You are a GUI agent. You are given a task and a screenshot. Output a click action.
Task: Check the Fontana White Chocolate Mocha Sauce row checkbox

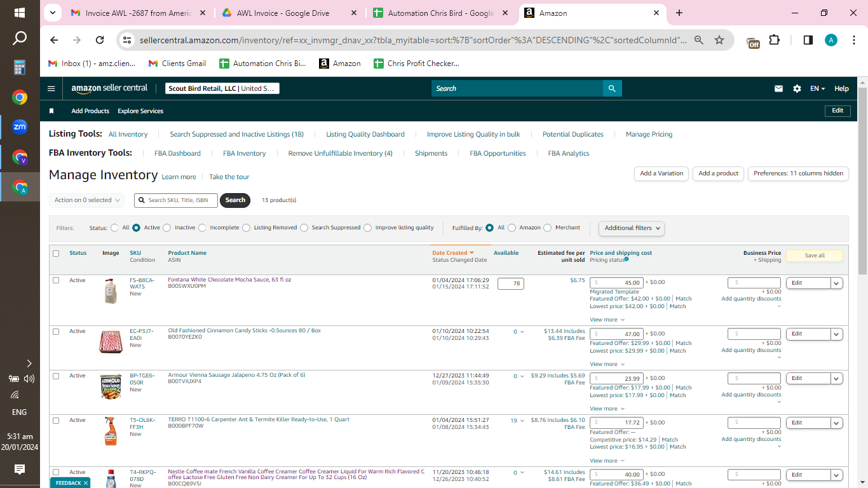pos(56,280)
